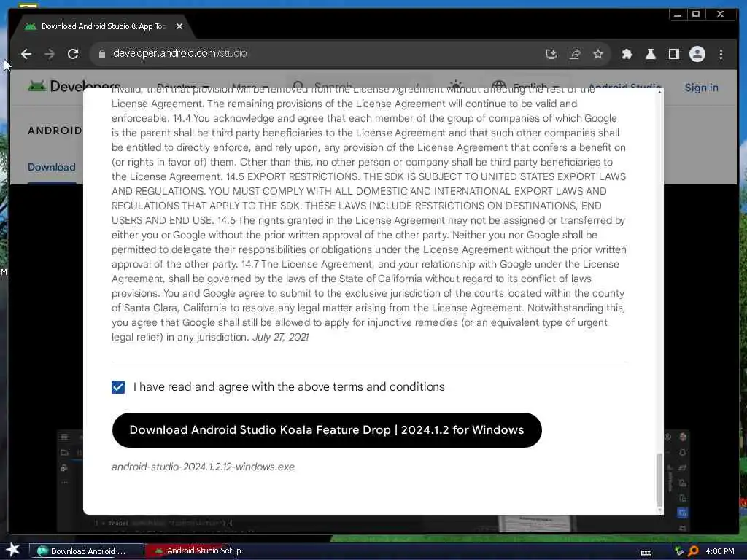Click the scroll up arrow in dialog
The image size is (747, 560).
(x=659, y=92)
